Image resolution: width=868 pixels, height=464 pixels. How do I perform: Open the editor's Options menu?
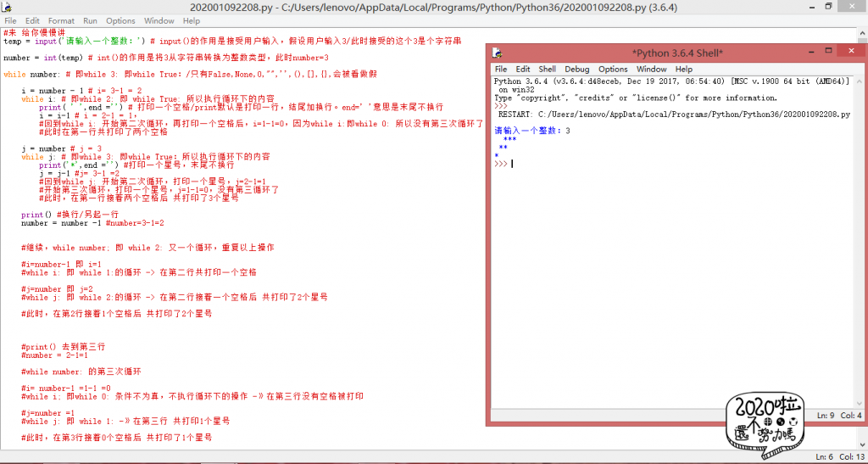point(120,20)
